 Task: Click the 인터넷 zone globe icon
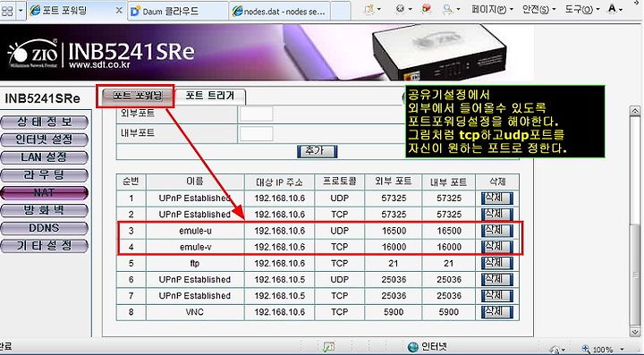pyautogui.click(x=412, y=347)
